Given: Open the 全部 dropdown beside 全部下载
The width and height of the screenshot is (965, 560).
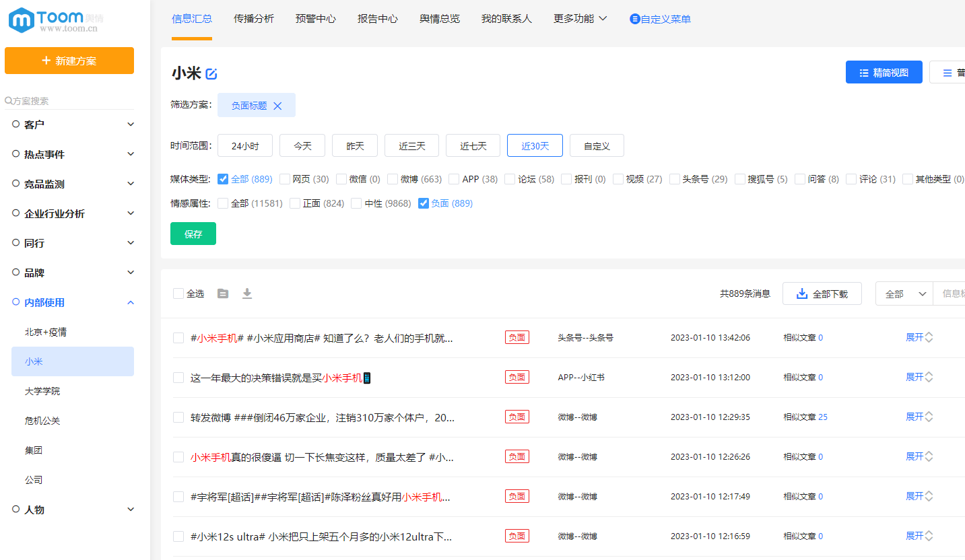Looking at the screenshot, I should click(x=904, y=293).
